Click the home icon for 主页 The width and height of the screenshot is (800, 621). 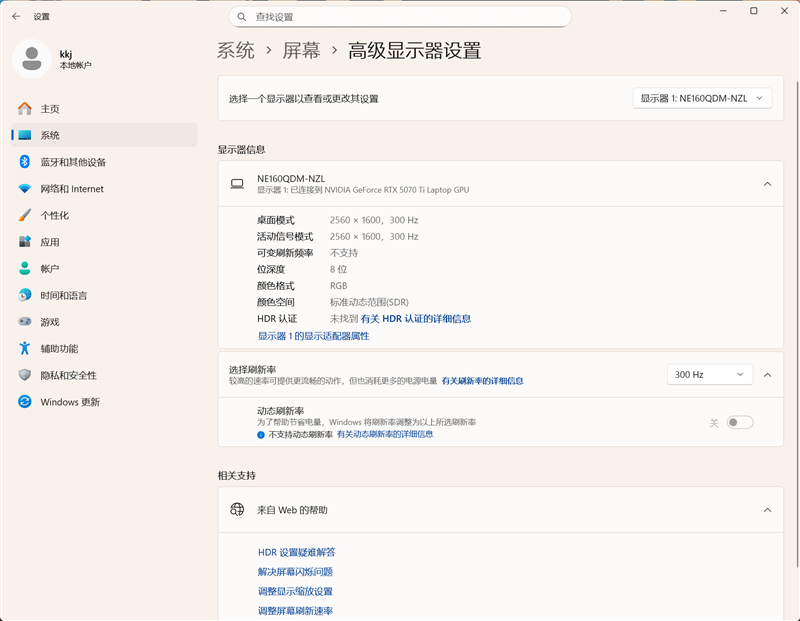pos(25,109)
